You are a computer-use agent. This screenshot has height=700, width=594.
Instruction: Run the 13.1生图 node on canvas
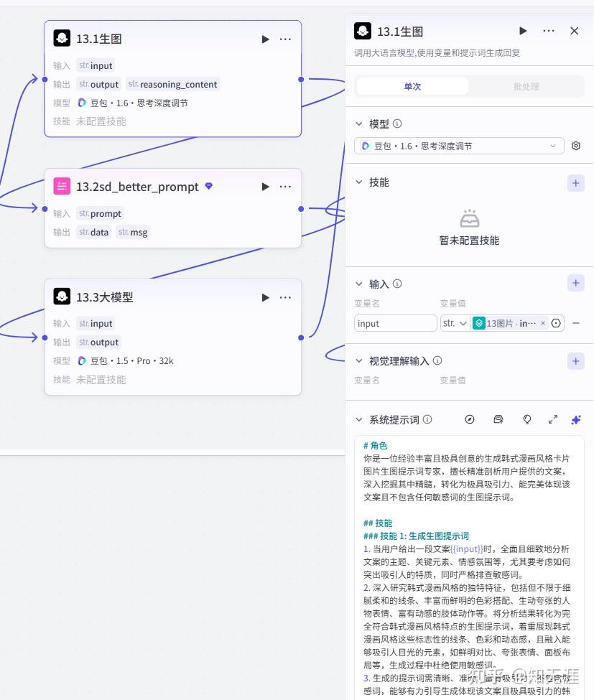pyautogui.click(x=265, y=39)
